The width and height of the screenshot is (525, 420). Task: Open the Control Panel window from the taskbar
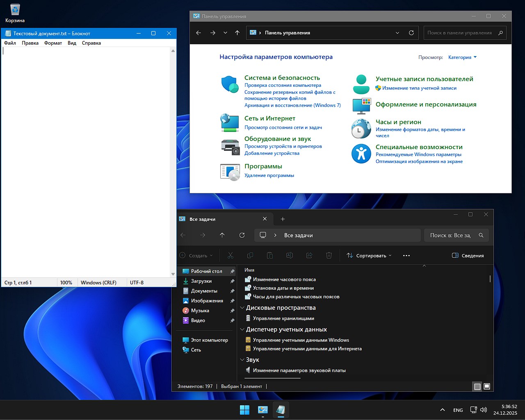(x=262, y=409)
